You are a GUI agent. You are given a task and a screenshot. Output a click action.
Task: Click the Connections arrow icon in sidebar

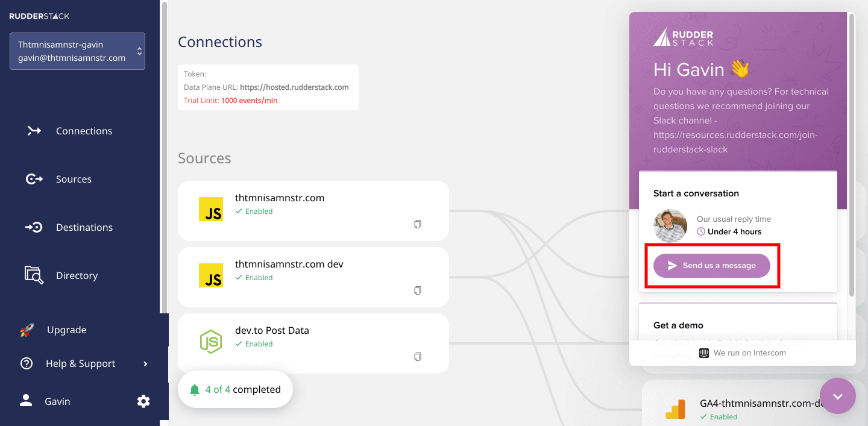coord(34,131)
